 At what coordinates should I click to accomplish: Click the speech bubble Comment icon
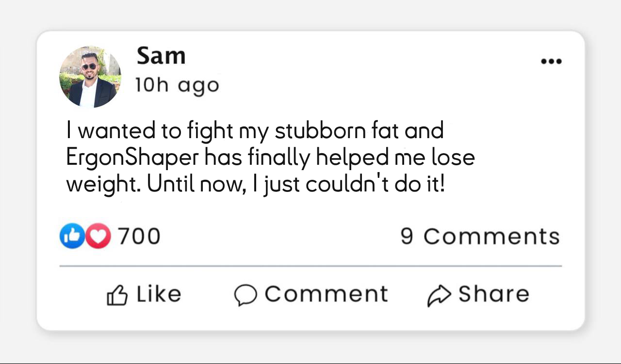(x=245, y=295)
